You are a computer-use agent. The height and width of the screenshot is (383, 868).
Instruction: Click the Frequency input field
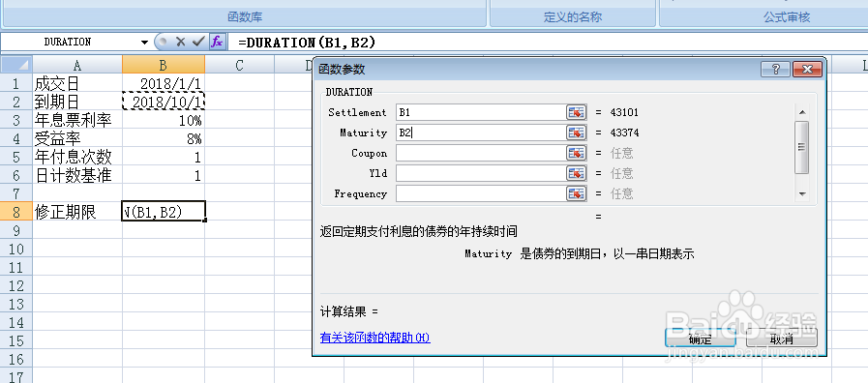click(481, 193)
